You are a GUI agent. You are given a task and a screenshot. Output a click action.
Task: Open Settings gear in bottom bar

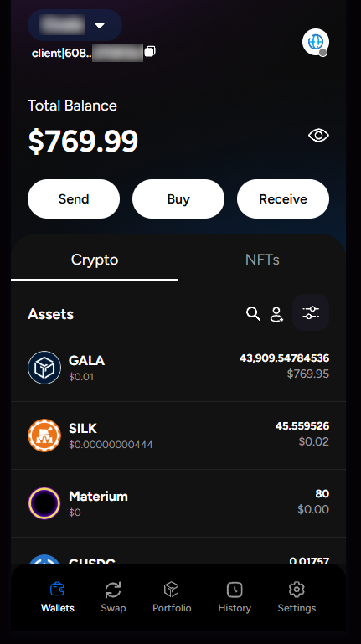click(297, 597)
